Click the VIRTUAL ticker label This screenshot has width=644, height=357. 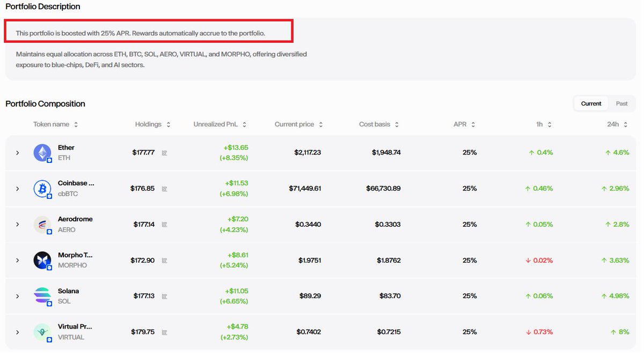click(71, 337)
